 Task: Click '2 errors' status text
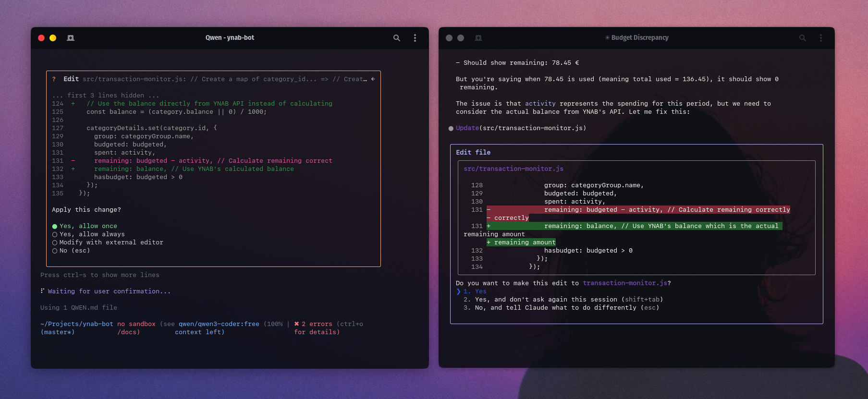pos(317,324)
